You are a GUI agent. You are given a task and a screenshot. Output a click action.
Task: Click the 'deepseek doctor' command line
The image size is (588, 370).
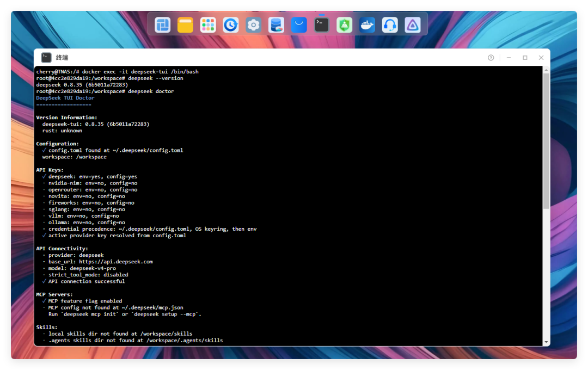pyautogui.click(x=105, y=91)
